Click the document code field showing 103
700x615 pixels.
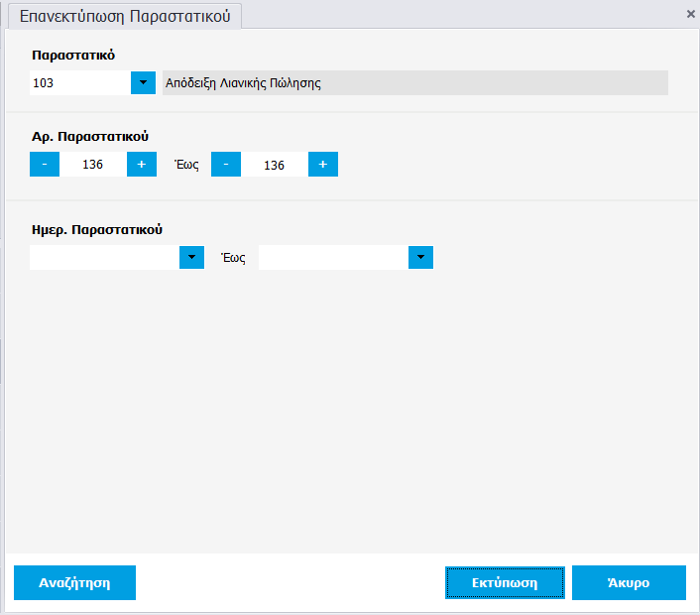pos(79,83)
